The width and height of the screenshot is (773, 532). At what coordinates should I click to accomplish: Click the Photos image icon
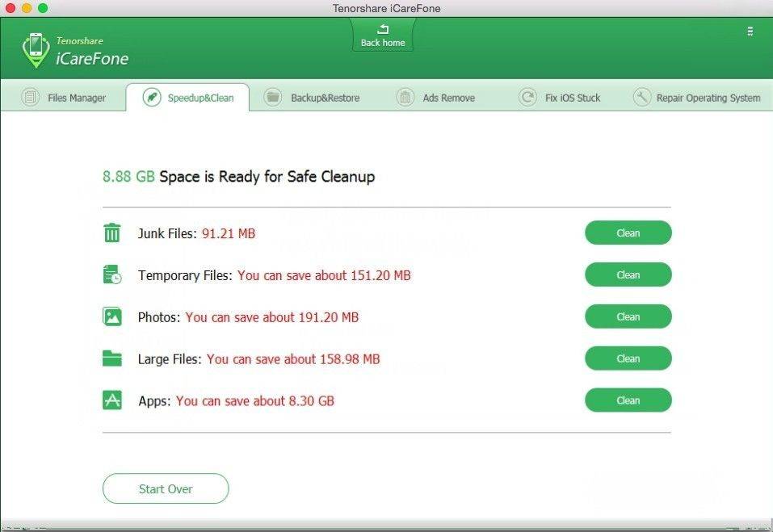pyautogui.click(x=111, y=316)
